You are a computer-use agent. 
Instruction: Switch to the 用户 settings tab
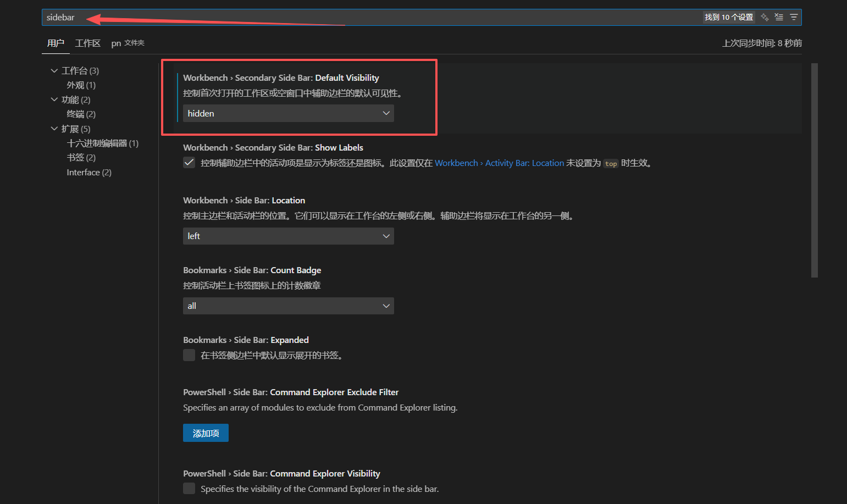(x=56, y=43)
